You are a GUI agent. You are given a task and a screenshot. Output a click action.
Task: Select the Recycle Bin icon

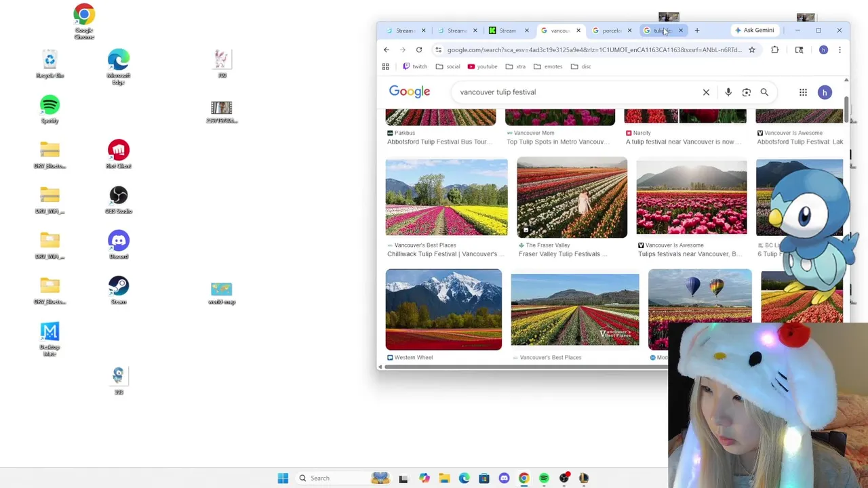coord(50,64)
